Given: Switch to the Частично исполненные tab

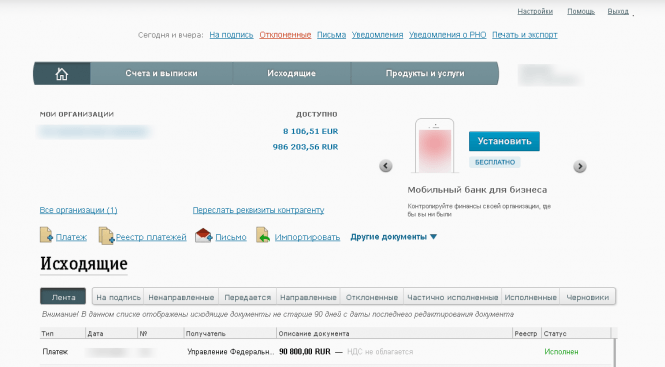Looking at the screenshot, I should (453, 297).
